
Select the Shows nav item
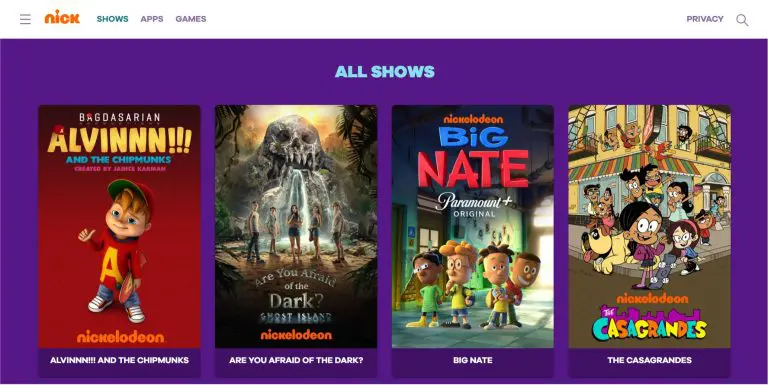pos(112,19)
